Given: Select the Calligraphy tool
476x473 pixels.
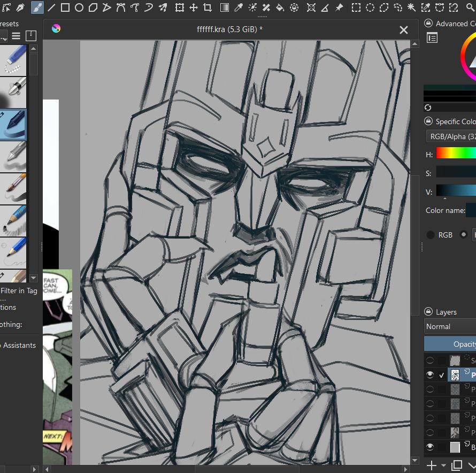Looking at the screenshot, I should click(20, 7).
